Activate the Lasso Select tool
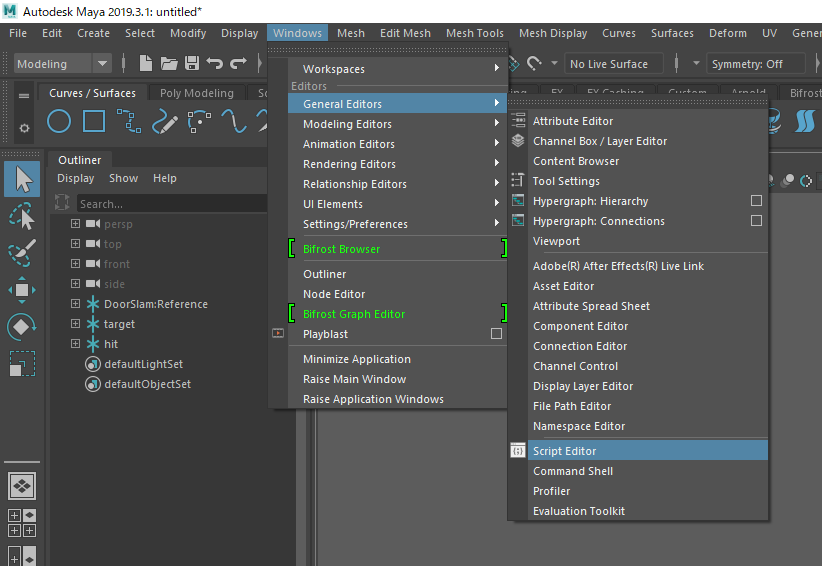Viewport: 822px width, 566px height. coord(22,216)
